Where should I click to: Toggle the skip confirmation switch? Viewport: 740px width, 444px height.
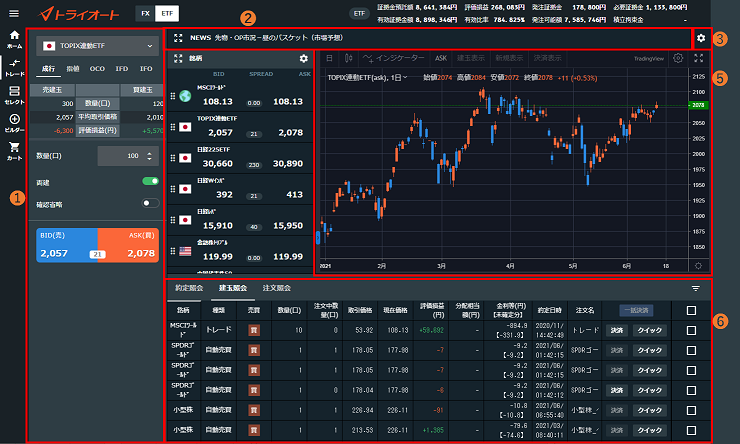(x=151, y=203)
